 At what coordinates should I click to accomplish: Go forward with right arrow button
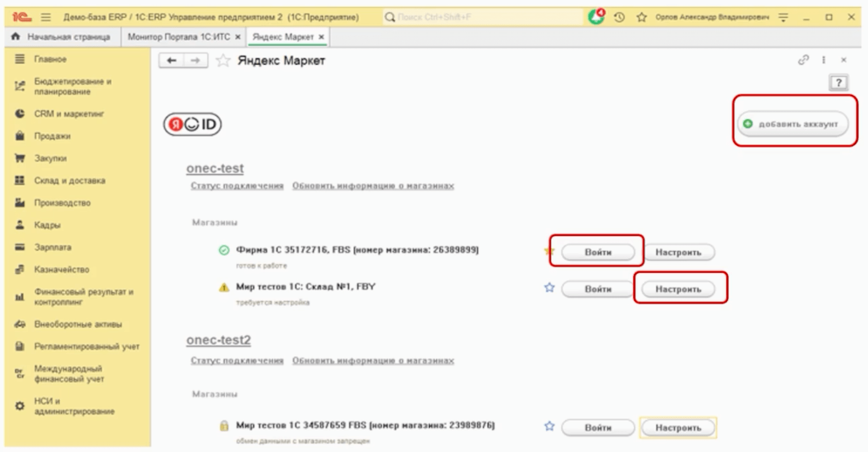(x=196, y=60)
